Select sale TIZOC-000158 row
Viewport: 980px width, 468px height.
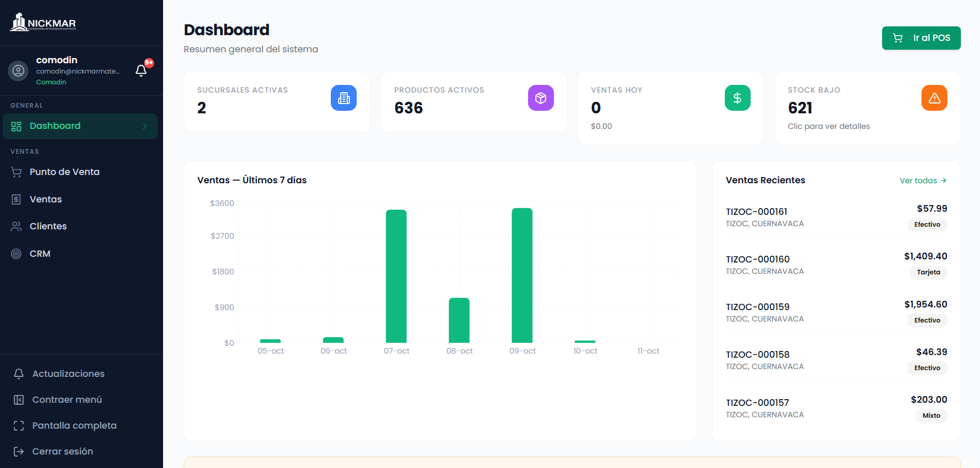836,360
